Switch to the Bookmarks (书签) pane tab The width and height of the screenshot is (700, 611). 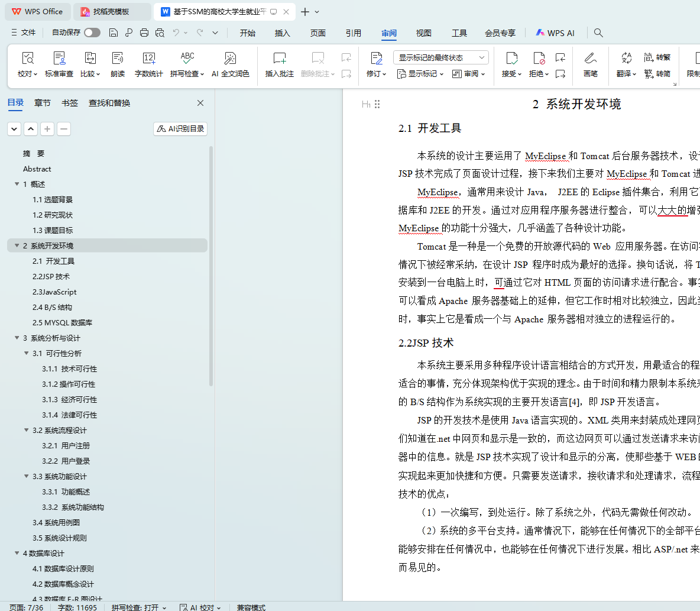[70, 103]
